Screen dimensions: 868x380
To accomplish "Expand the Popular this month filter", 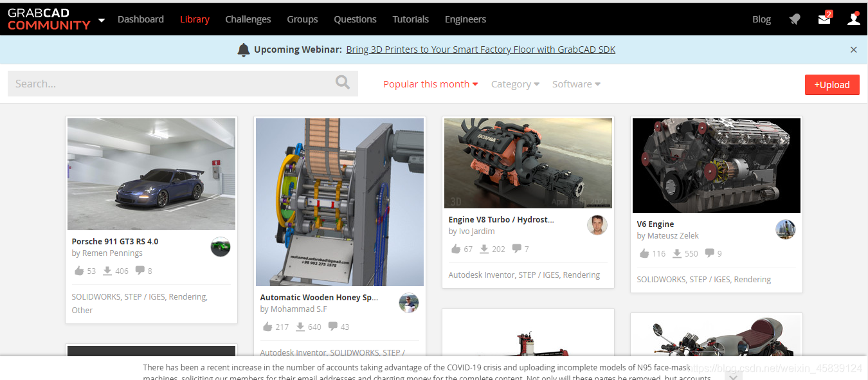I will click(431, 84).
